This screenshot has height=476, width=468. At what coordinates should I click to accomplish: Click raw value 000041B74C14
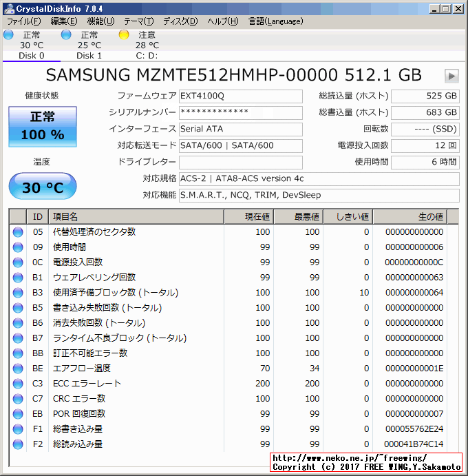[414, 444]
